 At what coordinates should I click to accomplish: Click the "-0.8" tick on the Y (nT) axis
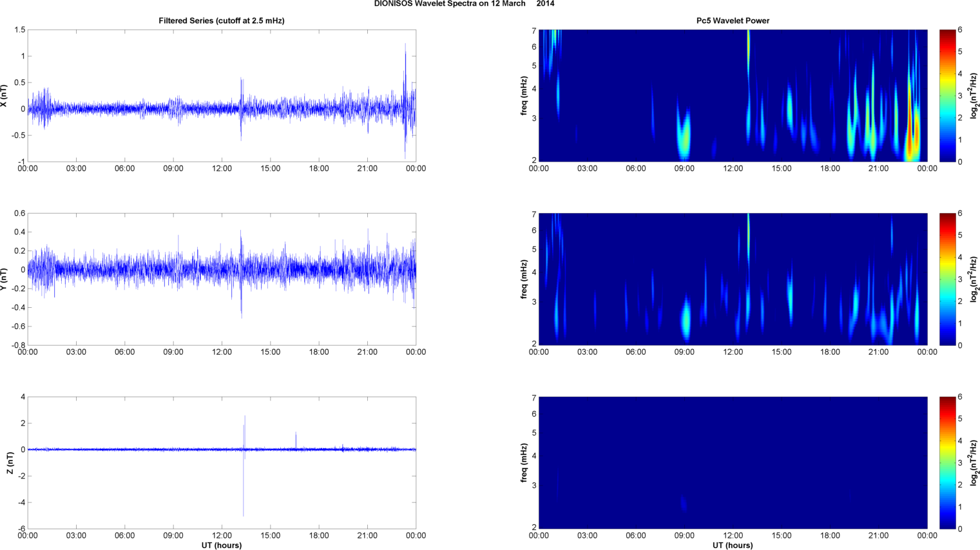[x=17, y=345]
